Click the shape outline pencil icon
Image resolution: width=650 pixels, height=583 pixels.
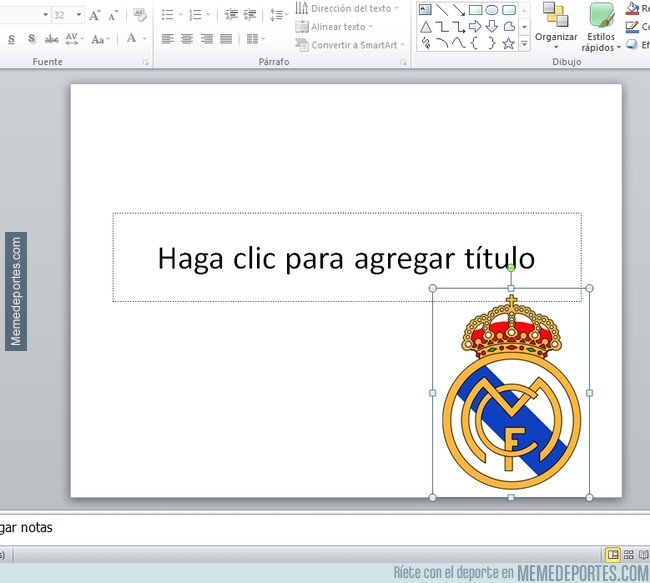pos(632,27)
